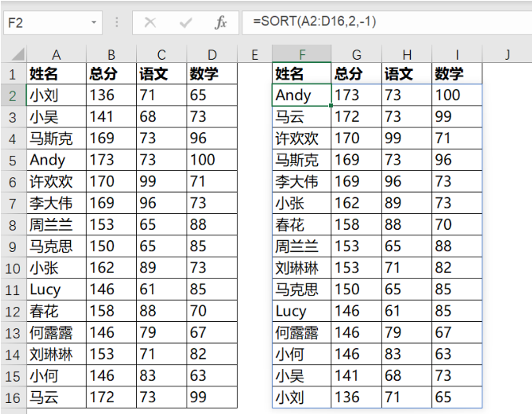Screen dimensions: 532x414
Task: Click cell A3 containing 小吴
Action: tap(57, 116)
